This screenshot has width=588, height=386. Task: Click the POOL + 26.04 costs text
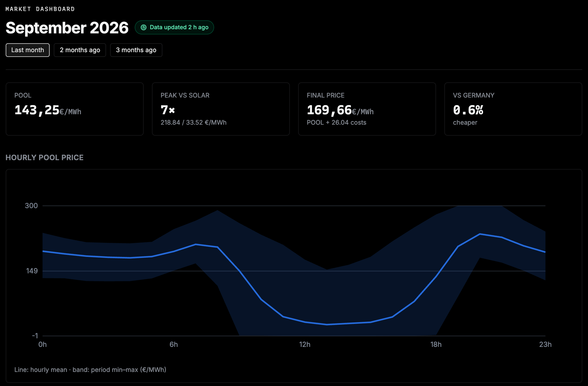point(336,123)
